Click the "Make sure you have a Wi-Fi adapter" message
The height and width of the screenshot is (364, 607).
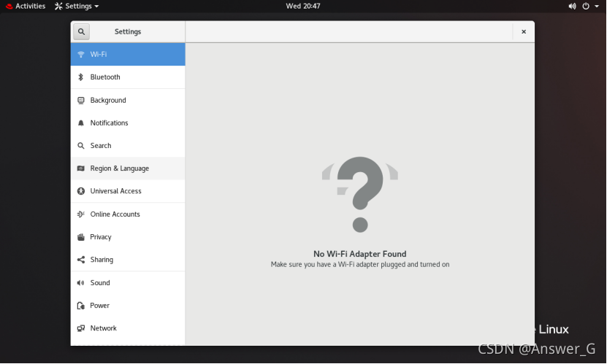(360, 265)
